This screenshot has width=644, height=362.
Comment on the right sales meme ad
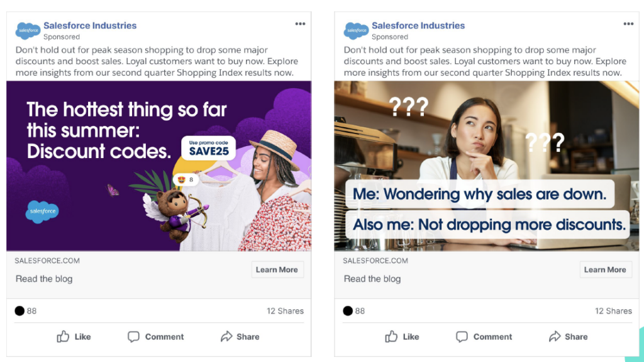[x=484, y=336]
